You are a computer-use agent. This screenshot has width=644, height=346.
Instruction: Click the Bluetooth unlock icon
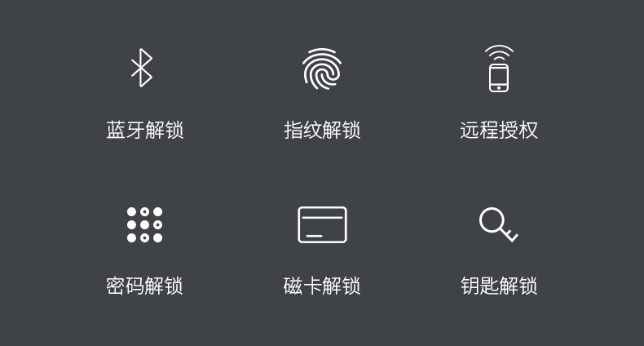pyautogui.click(x=142, y=68)
